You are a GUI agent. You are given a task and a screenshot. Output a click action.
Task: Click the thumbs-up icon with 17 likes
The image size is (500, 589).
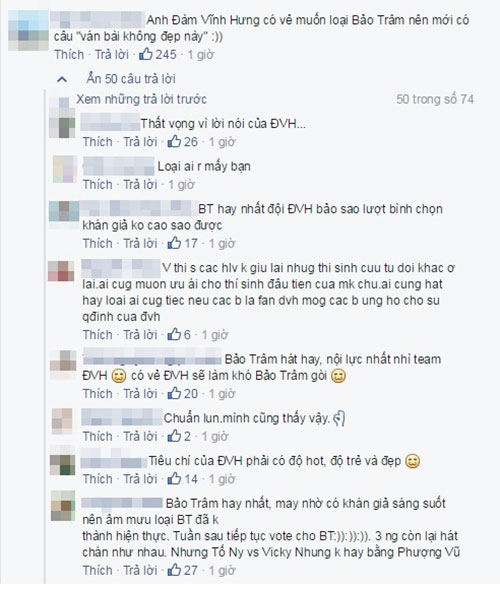pos(174,243)
